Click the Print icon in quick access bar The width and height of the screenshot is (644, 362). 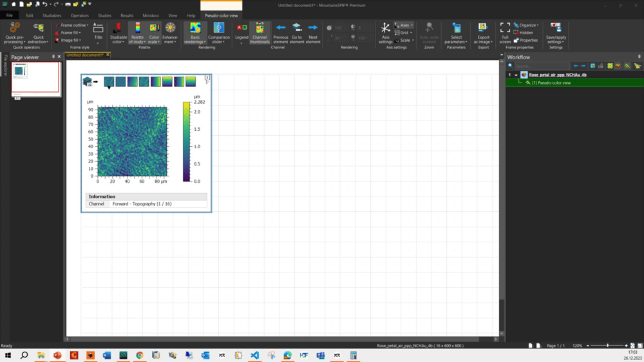click(68, 4)
